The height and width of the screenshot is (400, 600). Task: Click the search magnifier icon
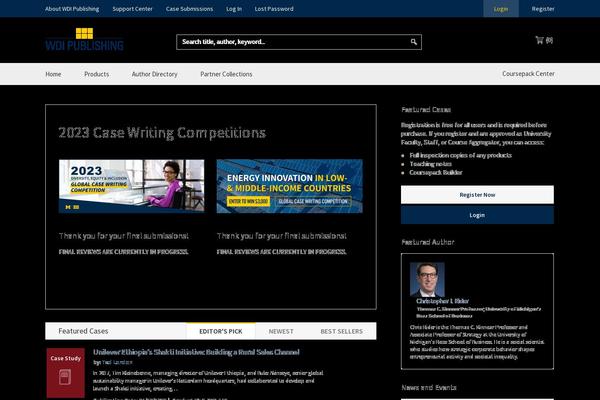414,42
